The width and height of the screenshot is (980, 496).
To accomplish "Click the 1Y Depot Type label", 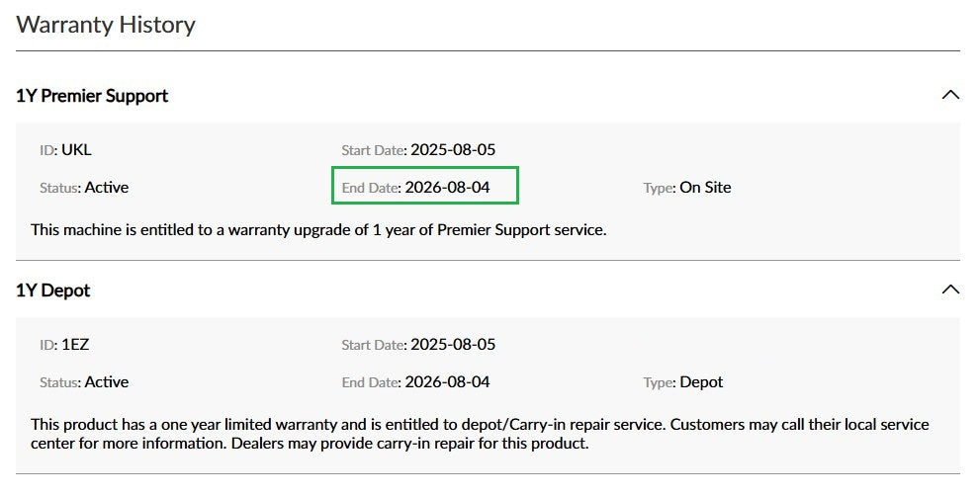I will [x=659, y=382].
